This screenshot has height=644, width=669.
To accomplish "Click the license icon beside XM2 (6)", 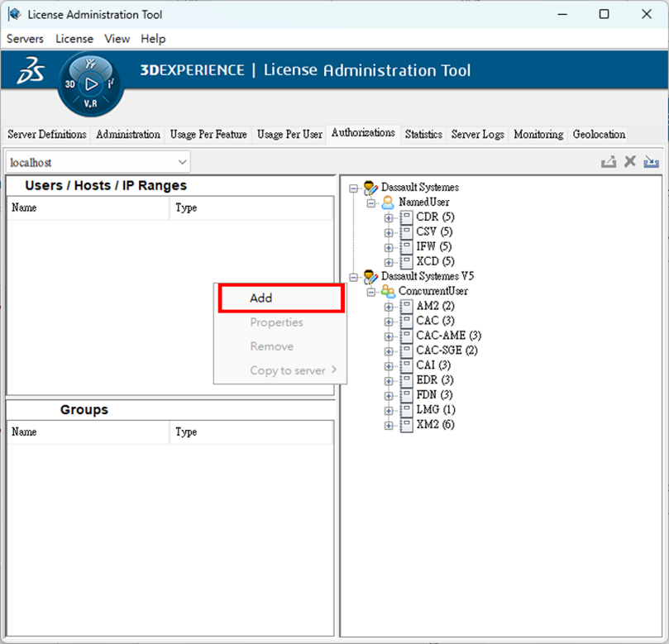I will click(x=406, y=425).
